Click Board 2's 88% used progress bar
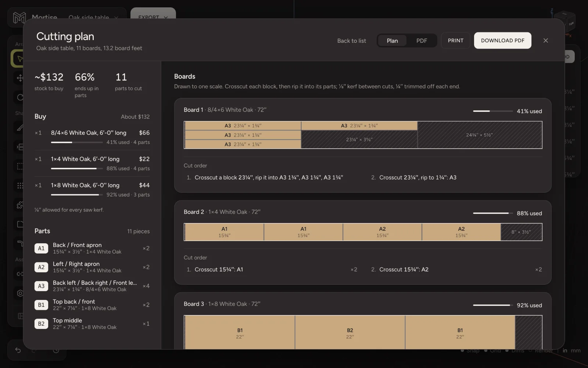This screenshot has width=588, height=368. [x=493, y=213]
